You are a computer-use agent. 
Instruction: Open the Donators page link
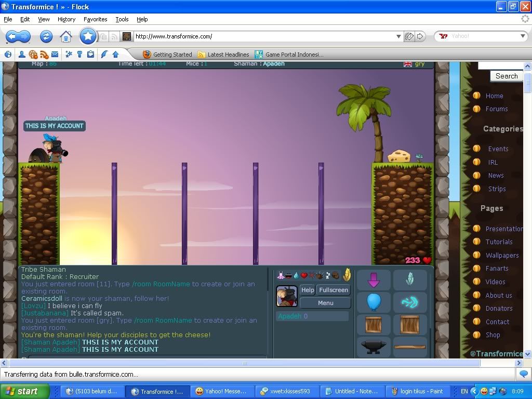click(499, 309)
